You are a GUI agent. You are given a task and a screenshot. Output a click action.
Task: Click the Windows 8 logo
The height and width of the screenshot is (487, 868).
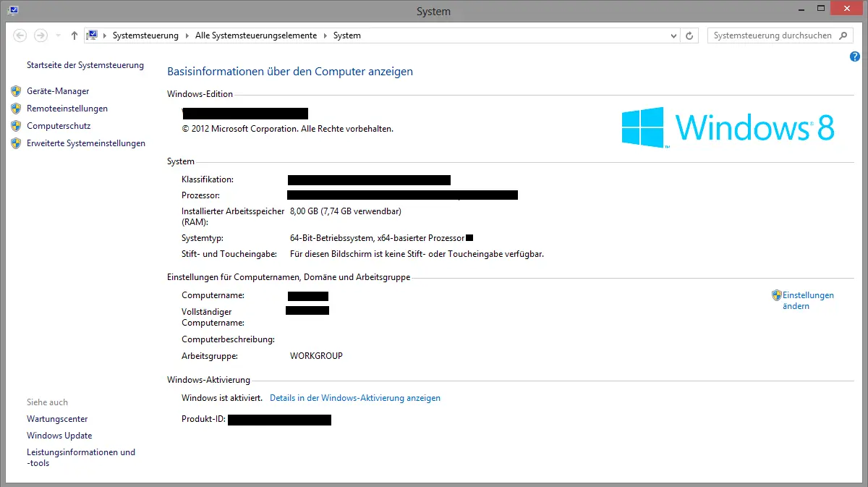pyautogui.click(x=728, y=127)
